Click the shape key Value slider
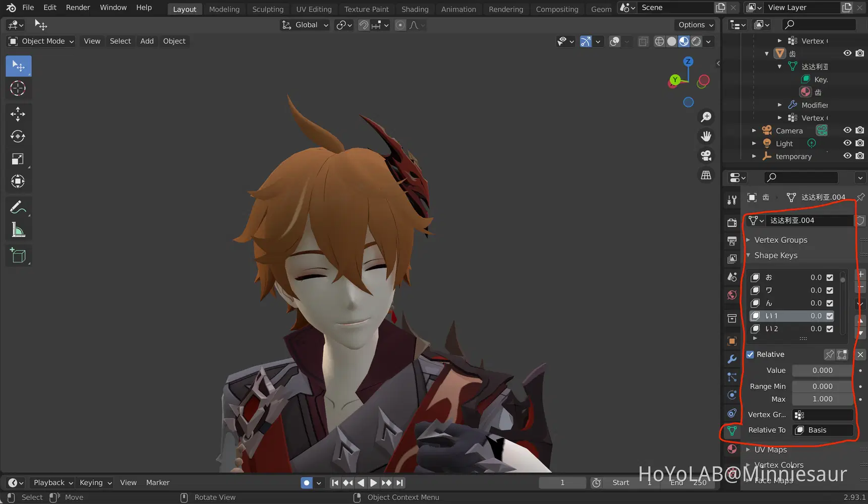Image resolution: width=868 pixels, height=504 pixels. 822,370
